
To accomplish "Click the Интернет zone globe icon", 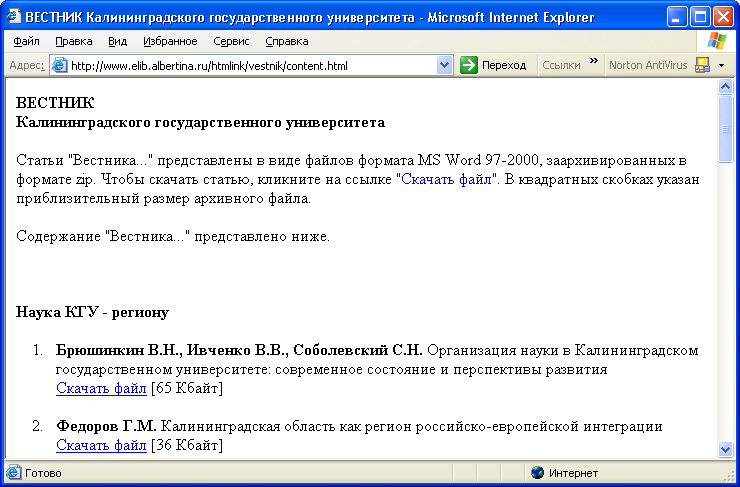I will 537,472.
